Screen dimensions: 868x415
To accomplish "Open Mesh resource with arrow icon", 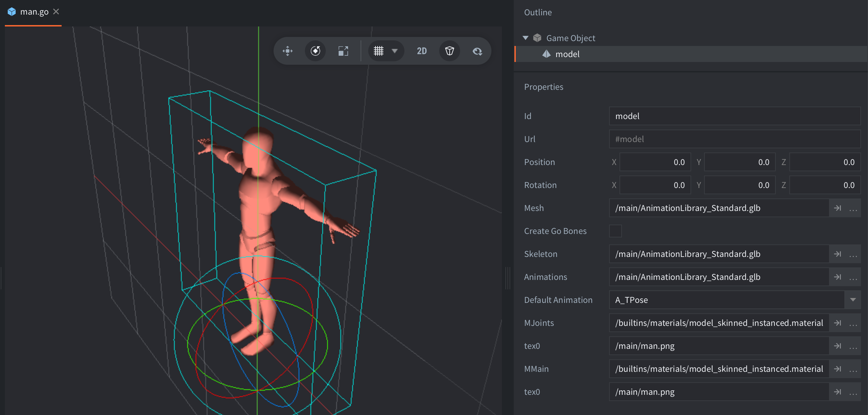I will click(837, 208).
